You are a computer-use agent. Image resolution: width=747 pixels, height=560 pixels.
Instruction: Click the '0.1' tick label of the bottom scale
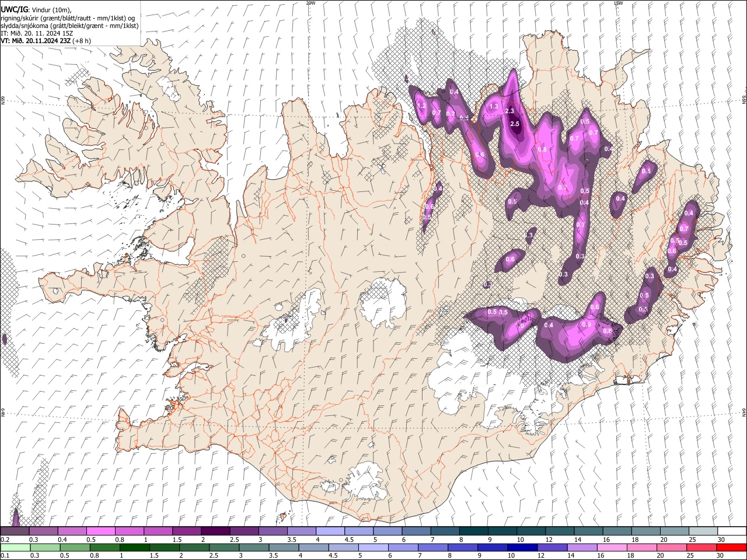(5, 556)
